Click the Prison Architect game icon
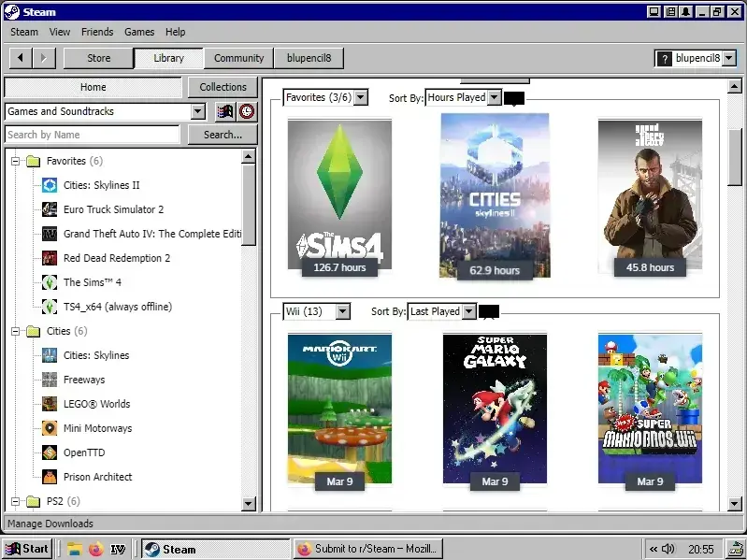 pos(50,477)
